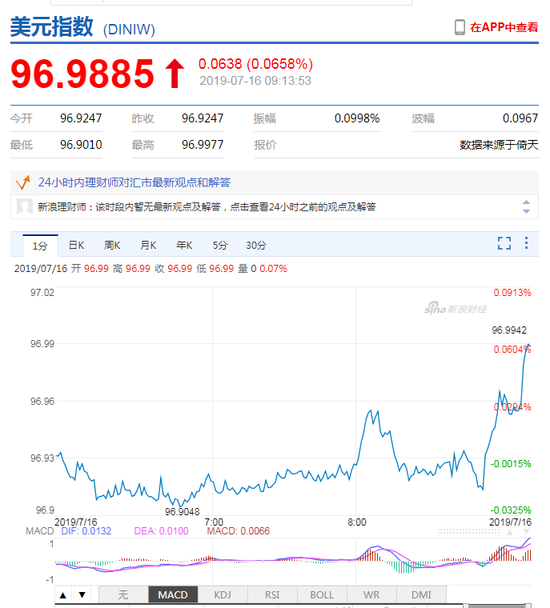Click the 8:00 time axis marker
The height and width of the screenshot is (608, 550).
tap(357, 522)
